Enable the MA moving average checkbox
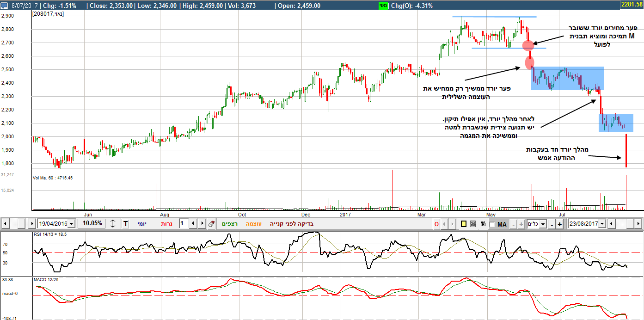 492,224
